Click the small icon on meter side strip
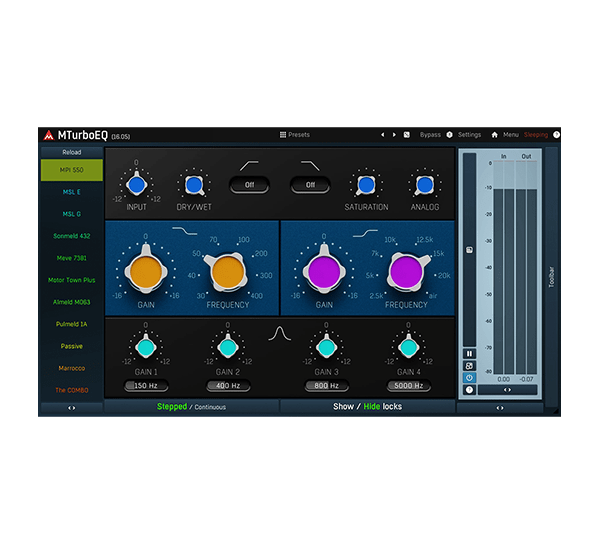 470,250
